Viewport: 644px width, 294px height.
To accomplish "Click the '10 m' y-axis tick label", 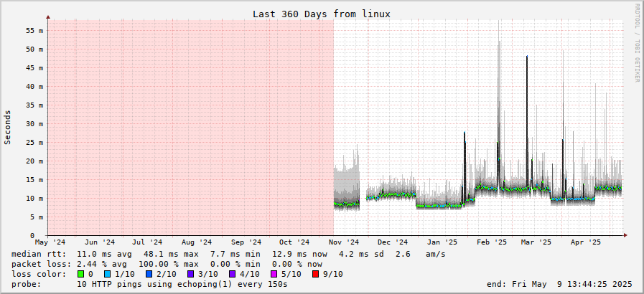I will click(x=34, y=199).
